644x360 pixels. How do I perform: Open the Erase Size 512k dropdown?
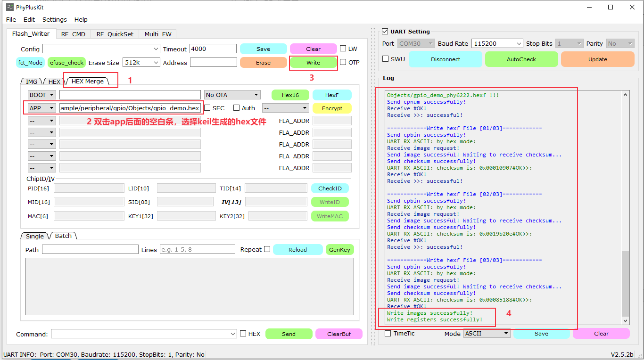point(141,63)
